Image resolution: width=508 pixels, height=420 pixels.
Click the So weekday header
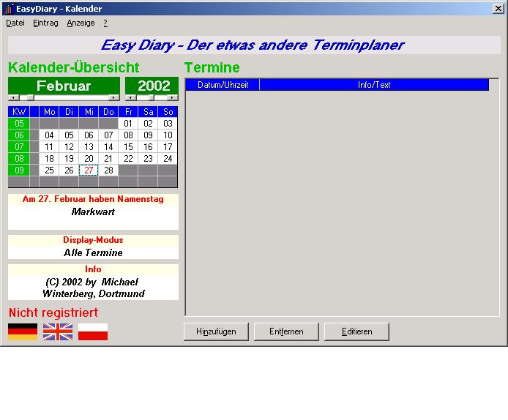point(168,112)
